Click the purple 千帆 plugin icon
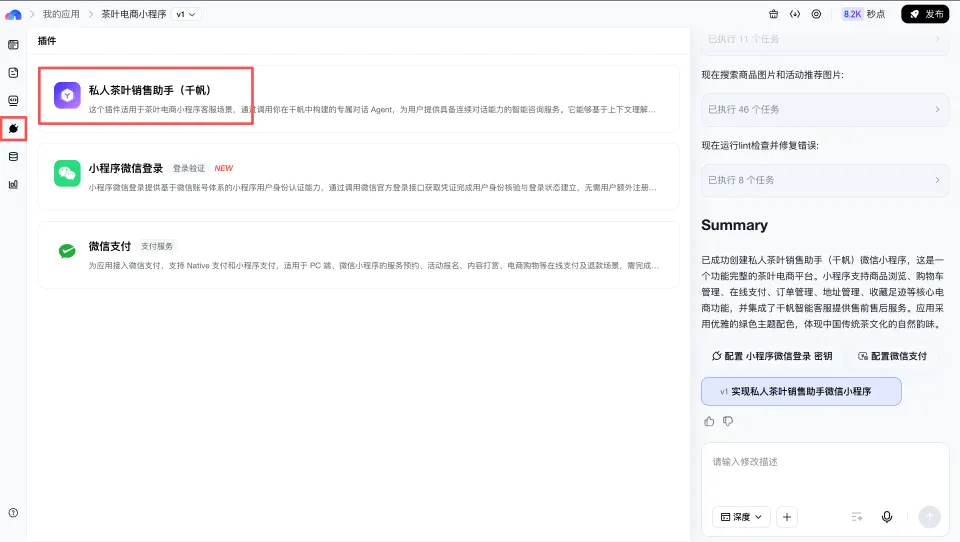 67,96
